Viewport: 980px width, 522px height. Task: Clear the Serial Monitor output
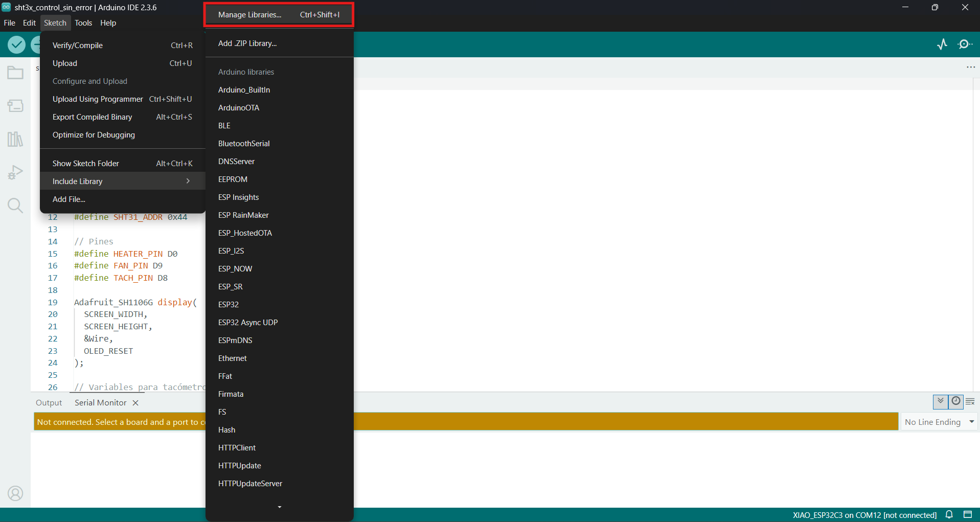[x=970, y=402]
